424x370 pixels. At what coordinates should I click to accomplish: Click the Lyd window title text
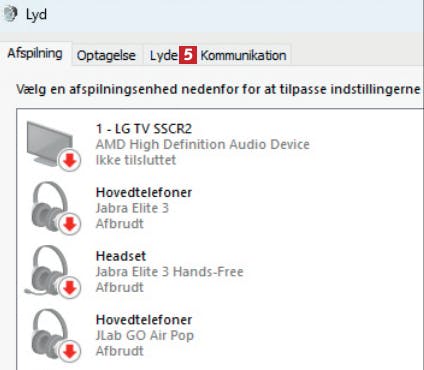[36, 15]
